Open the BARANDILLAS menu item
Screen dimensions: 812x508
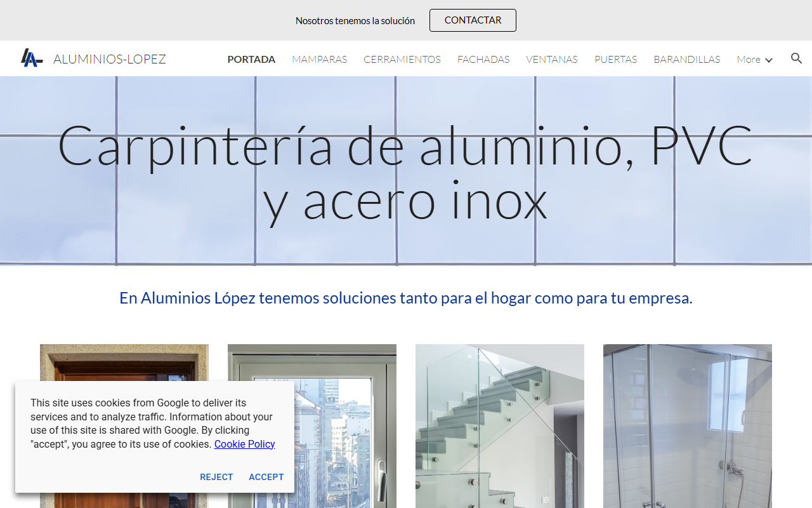tap(687, 59)
